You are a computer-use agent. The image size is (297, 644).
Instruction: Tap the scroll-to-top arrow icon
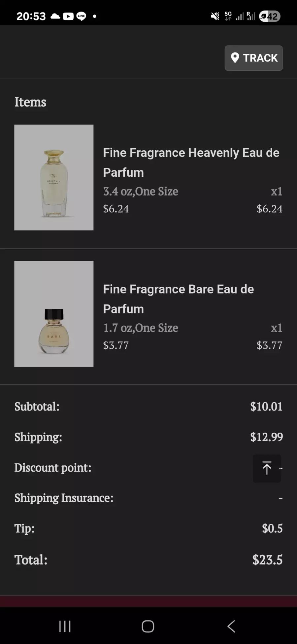click(267, 468)
